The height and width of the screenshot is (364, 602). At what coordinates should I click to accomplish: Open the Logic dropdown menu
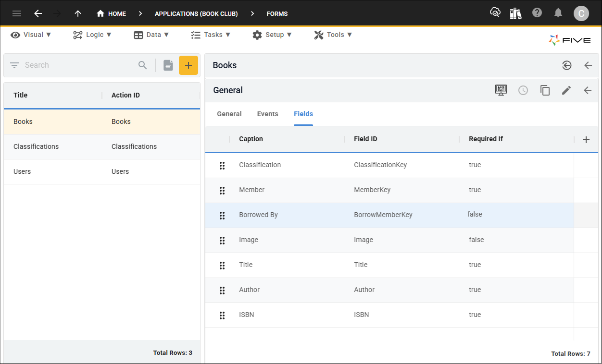[x=92, y=35]
